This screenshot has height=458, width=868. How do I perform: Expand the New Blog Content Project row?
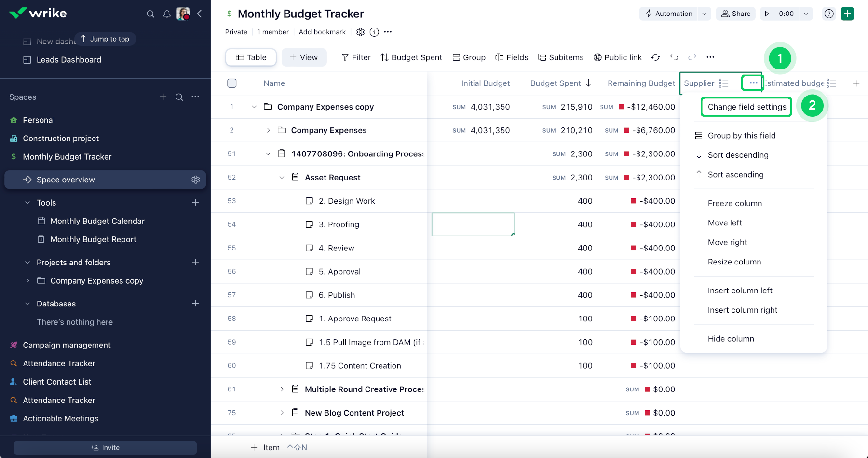282,413
